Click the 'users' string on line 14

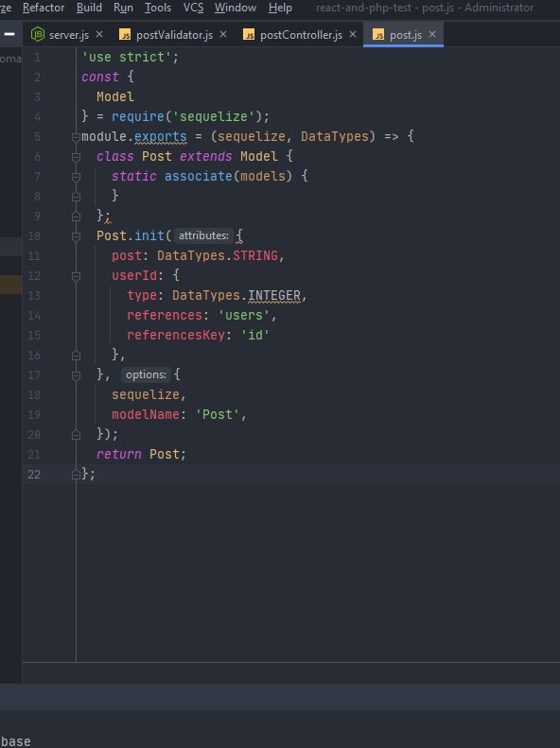tap(244, 315)
